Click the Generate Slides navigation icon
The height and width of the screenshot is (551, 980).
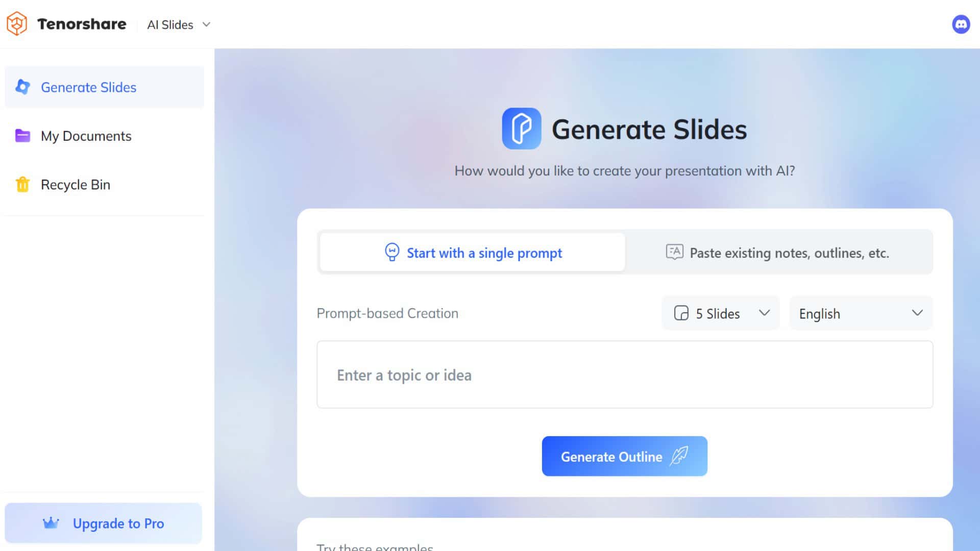(x=21, y=87)
